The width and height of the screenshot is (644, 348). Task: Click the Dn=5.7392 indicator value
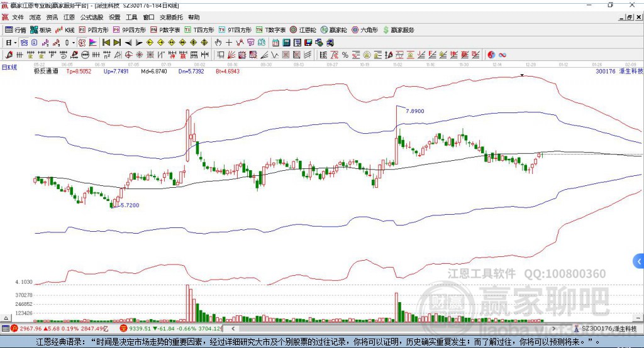point(191,71)
